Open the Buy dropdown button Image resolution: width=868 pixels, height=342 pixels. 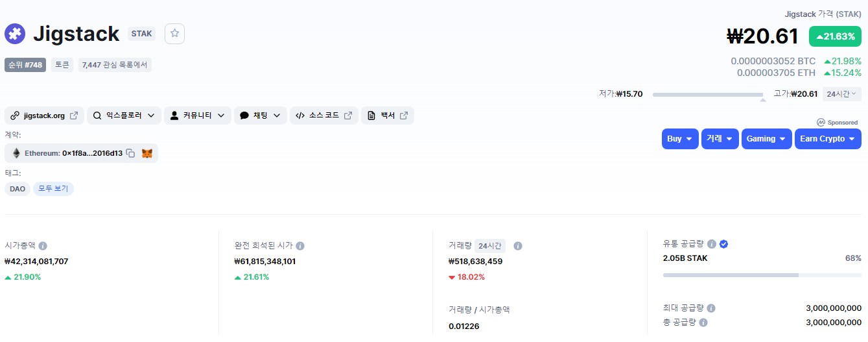680,139
